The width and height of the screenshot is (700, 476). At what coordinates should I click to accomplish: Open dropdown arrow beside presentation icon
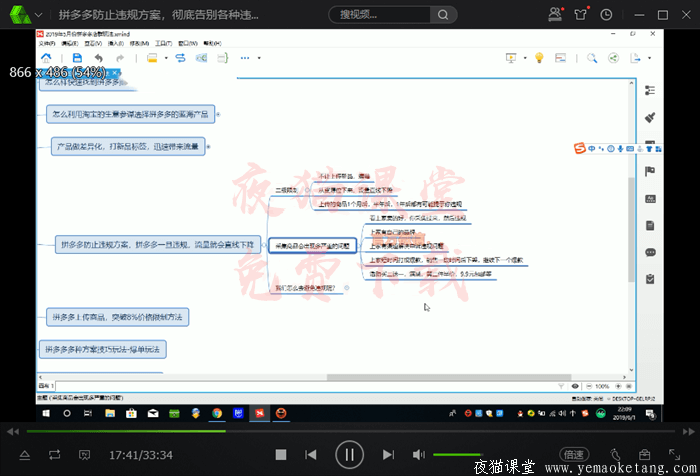[x=525, y=58]
